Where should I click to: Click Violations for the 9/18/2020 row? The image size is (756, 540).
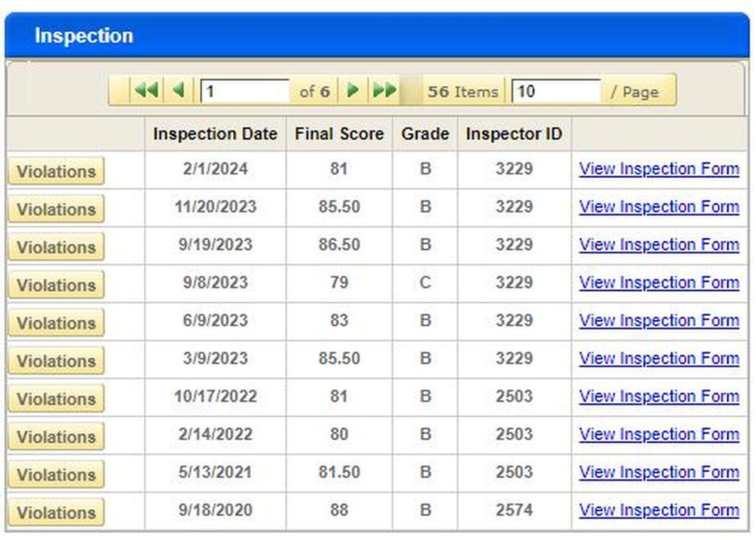click(x=55, y=512)
